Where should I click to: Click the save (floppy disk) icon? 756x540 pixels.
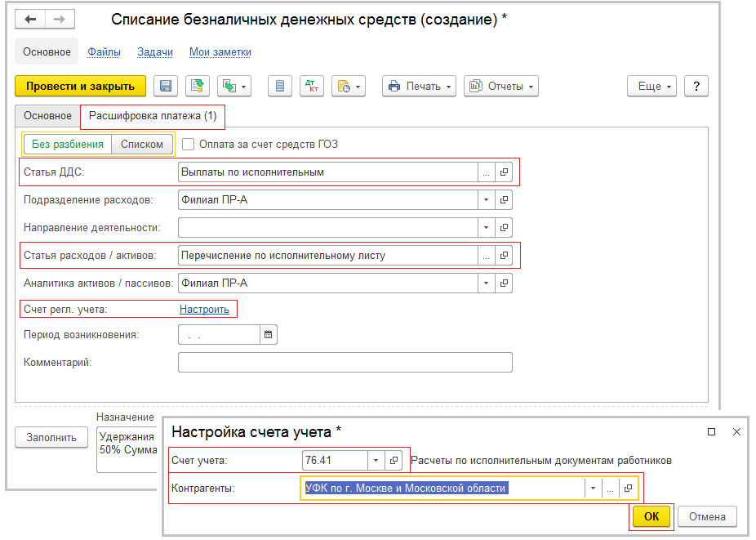click(x=166, y=86)
